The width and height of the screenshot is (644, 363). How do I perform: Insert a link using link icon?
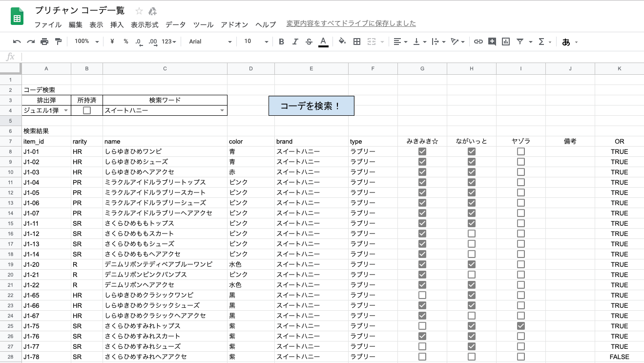pos(478,42)
